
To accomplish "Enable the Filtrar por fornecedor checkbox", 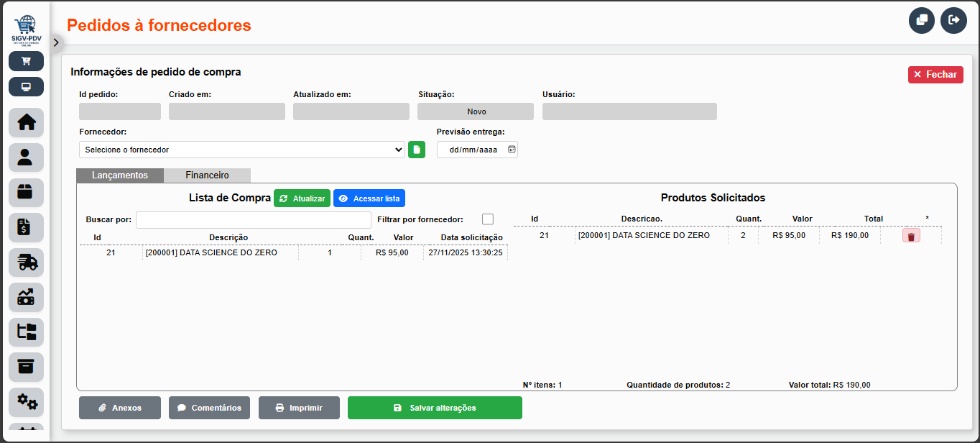I will 488,219.
